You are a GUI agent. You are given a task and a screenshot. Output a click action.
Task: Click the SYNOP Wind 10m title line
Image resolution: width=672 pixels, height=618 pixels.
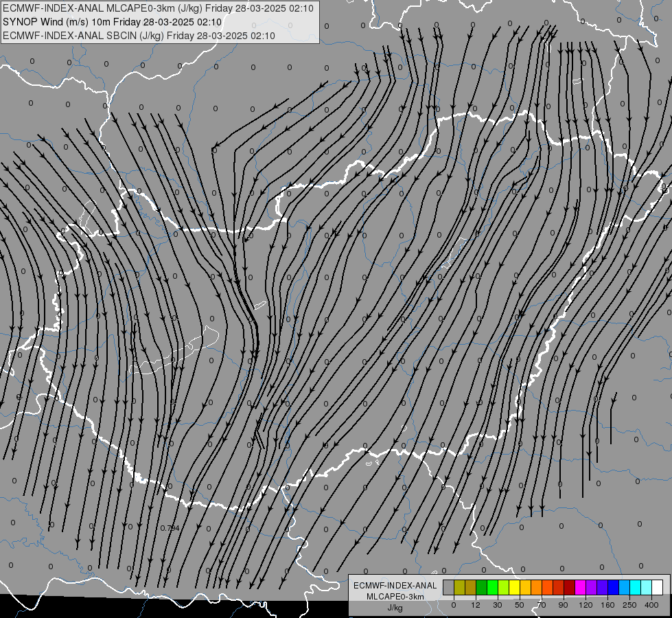click(x=113, y=22)
